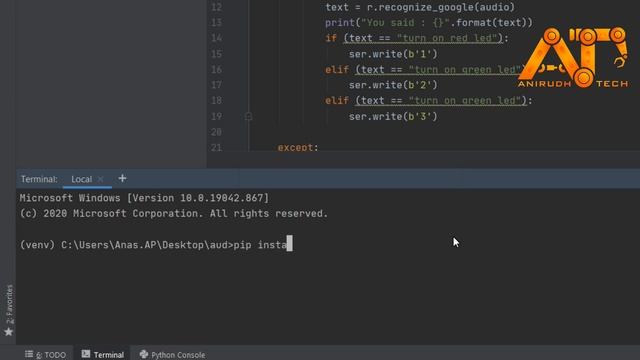Viewport: 640px width, 360px height.
Task: Click the TODO list icon
Action: point(29,354)
